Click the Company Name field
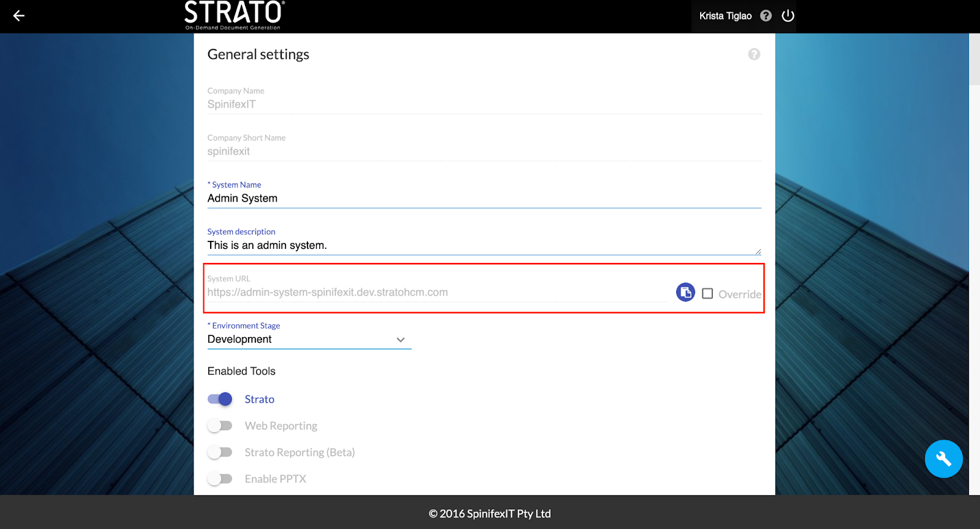 pyautogui.click(x=484, y=104)
